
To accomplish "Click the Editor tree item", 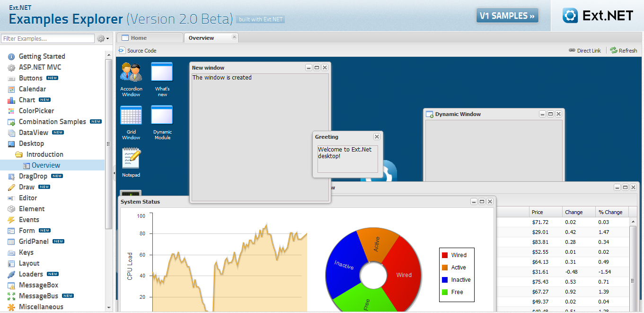I will (28, 198).
